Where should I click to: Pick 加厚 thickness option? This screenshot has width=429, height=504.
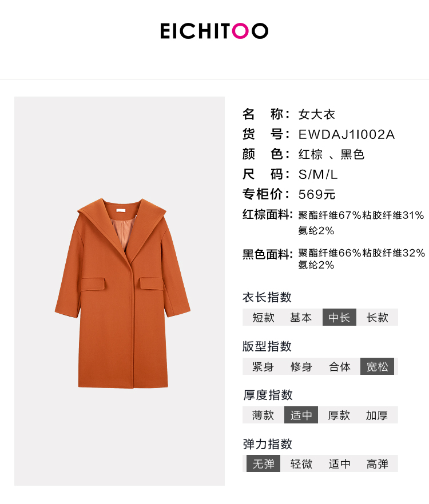(x=377, y=415)
